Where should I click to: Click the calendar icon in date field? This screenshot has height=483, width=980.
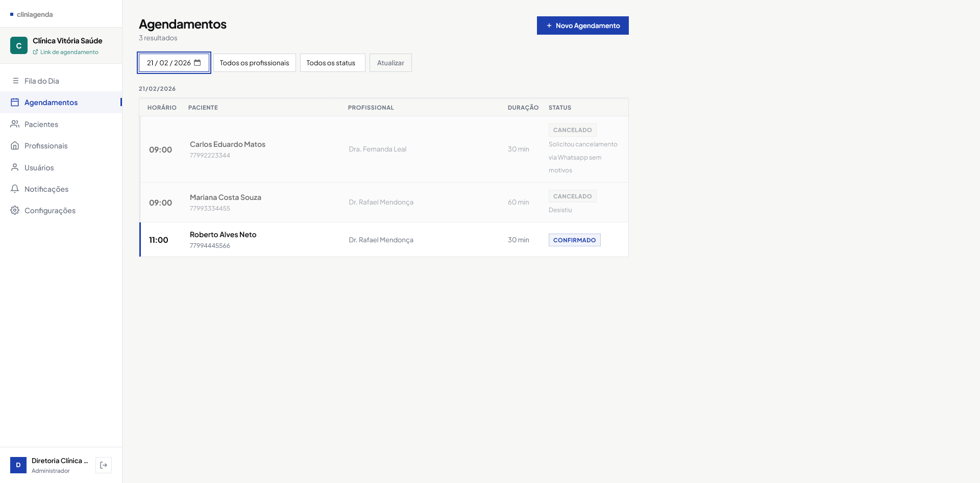(x=198, y=63)
